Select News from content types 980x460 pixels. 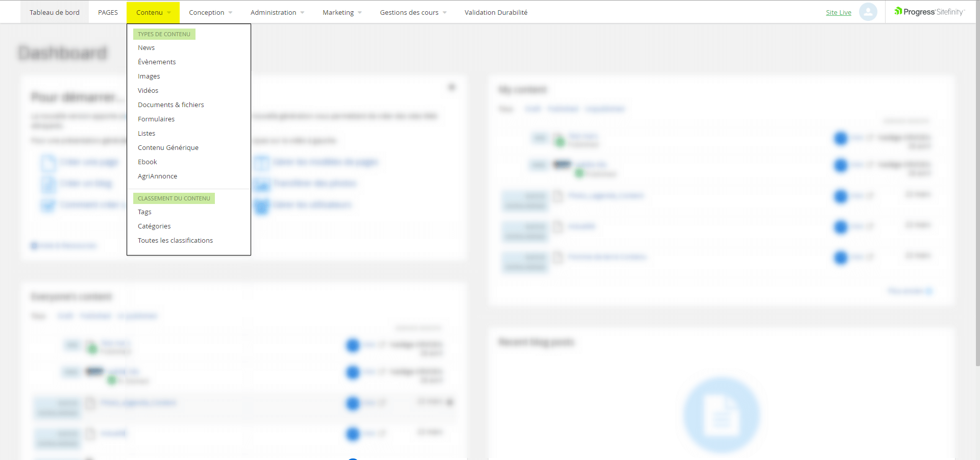[x=146, y=47]
